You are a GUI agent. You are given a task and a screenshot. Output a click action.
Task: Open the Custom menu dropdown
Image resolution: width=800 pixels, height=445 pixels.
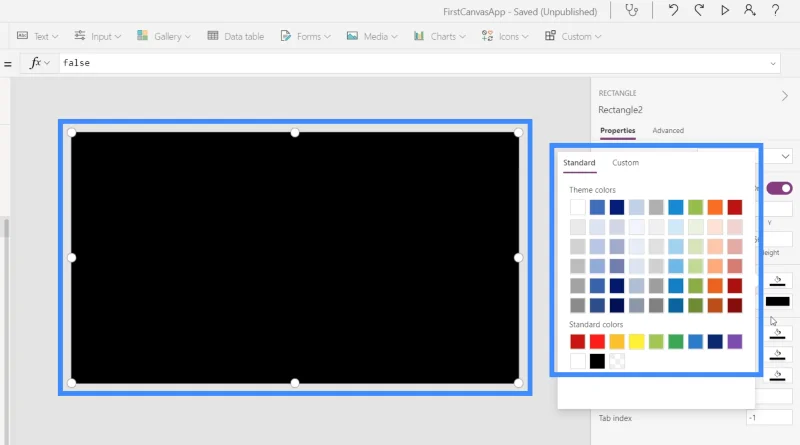(x=598, y=37)
